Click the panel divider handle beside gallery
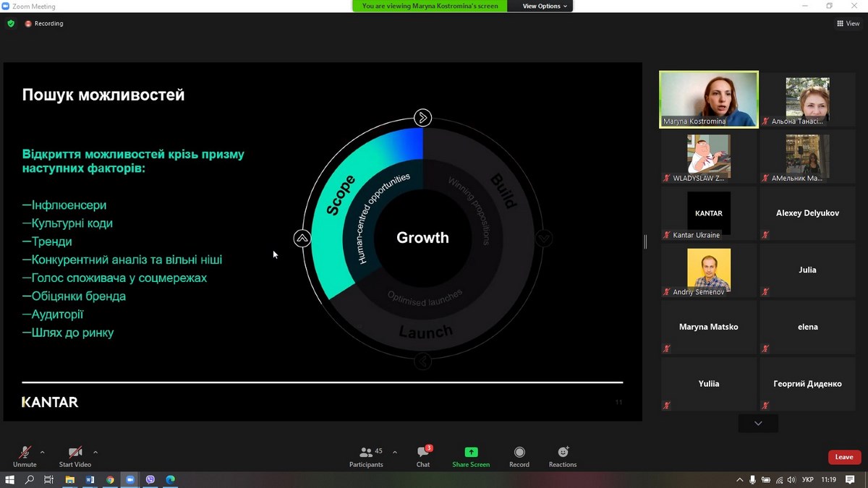Viewport: 868px width, 488px height. pyautogui.click(x=645, y=241)
